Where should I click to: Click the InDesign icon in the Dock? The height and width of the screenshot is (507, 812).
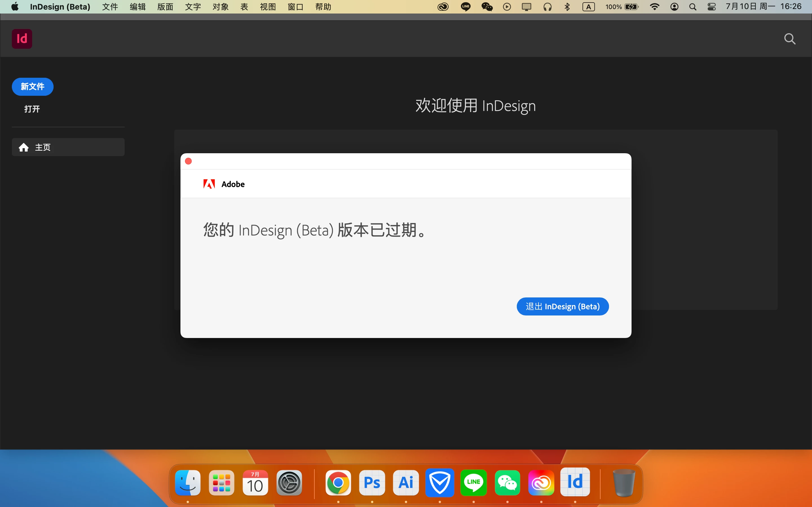(x=575, y=482)
